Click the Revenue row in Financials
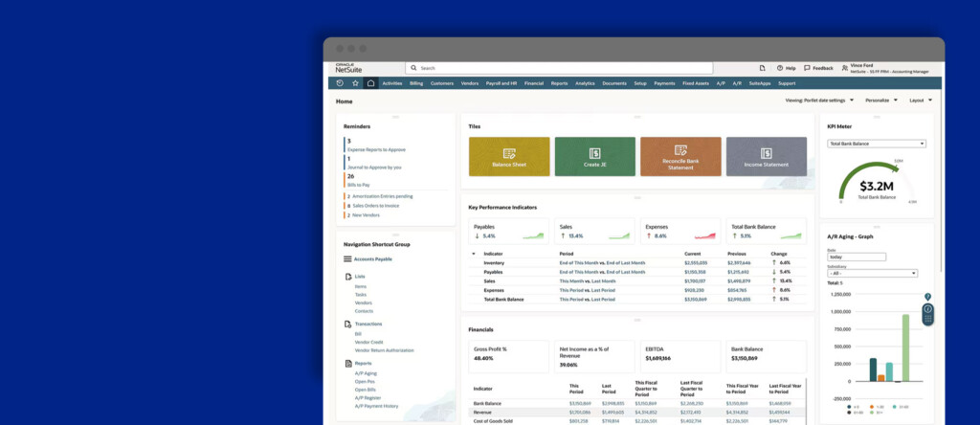980x425 pixels. [636, 413]
